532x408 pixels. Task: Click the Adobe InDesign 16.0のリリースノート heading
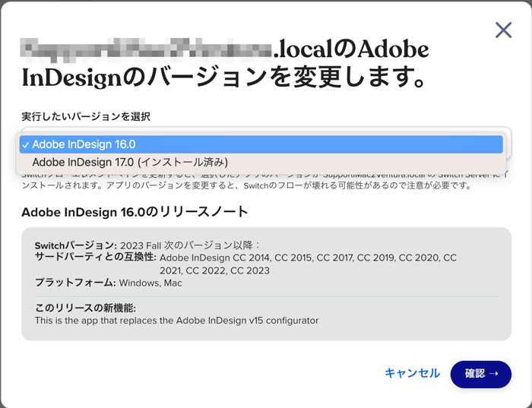135,212
